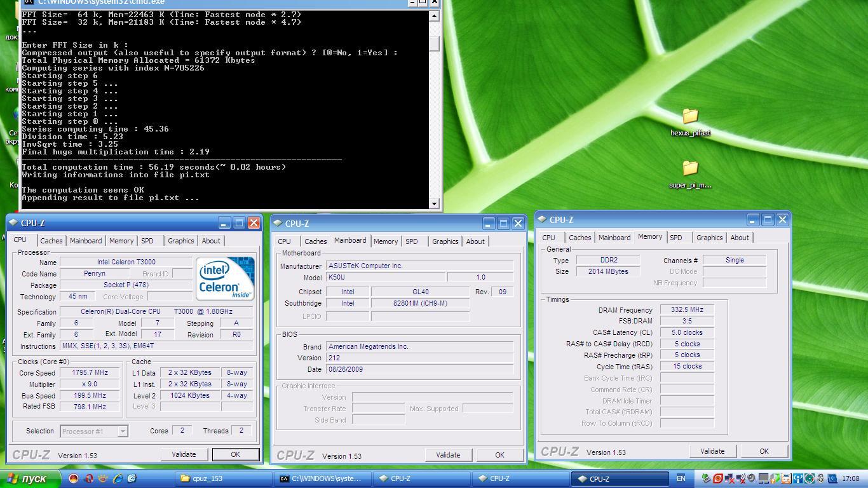Click the Model K50U field
The width and height of the screenshot is (868, 488).
point(385,277)
